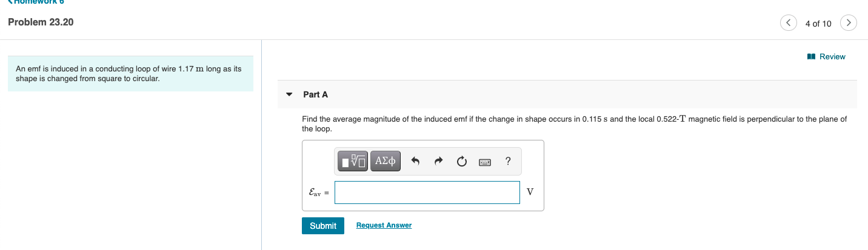Click the 4 of 10 page indicator
868x250 pixels.
click(x=818, y=24)
